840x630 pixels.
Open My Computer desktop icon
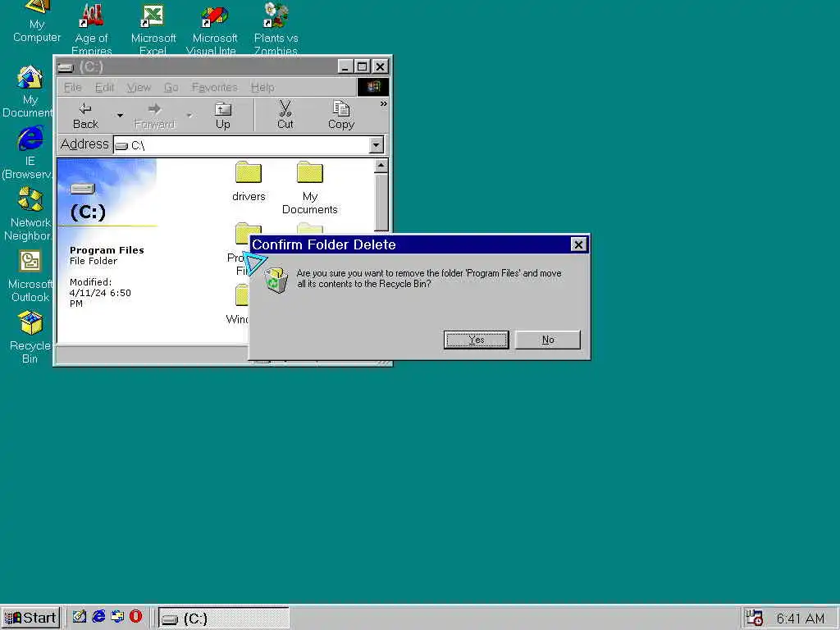click(x=36, y=21)
